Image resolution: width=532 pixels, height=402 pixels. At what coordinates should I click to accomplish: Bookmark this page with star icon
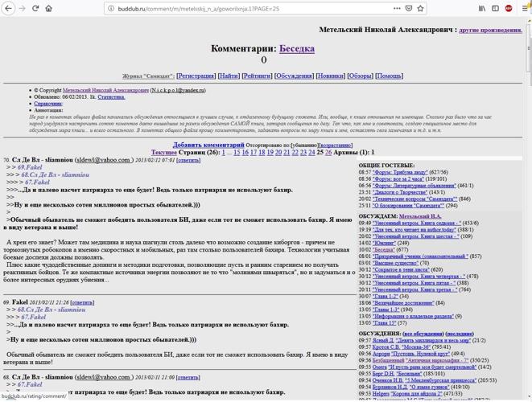point(420,9)
